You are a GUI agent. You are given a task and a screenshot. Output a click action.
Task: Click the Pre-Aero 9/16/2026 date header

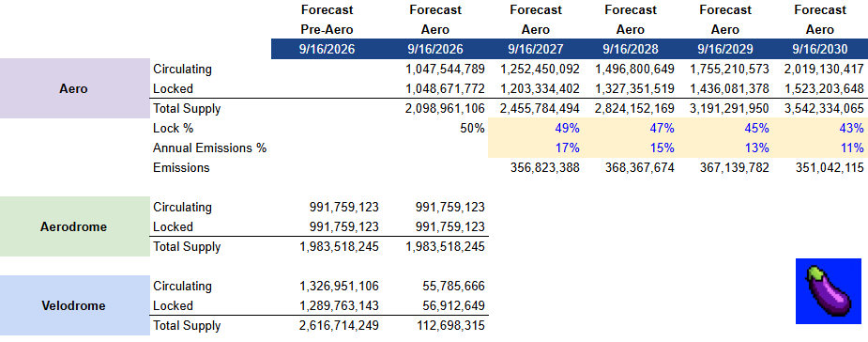[327, 50]
